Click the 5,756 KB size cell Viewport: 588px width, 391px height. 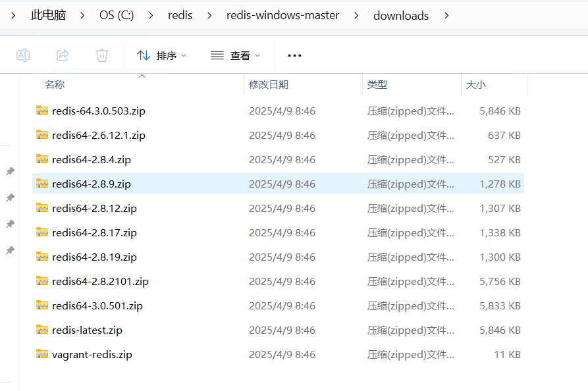tap(500, 282)
